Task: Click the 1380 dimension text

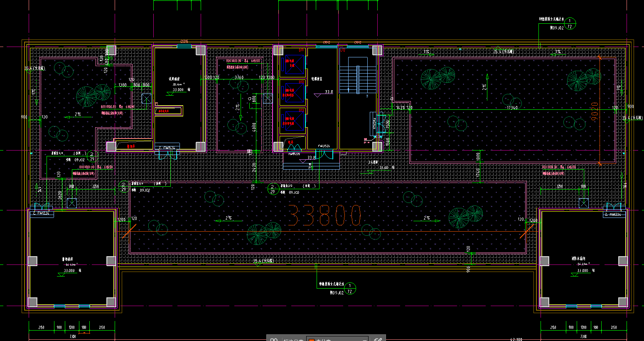Action: pos(123,85)
